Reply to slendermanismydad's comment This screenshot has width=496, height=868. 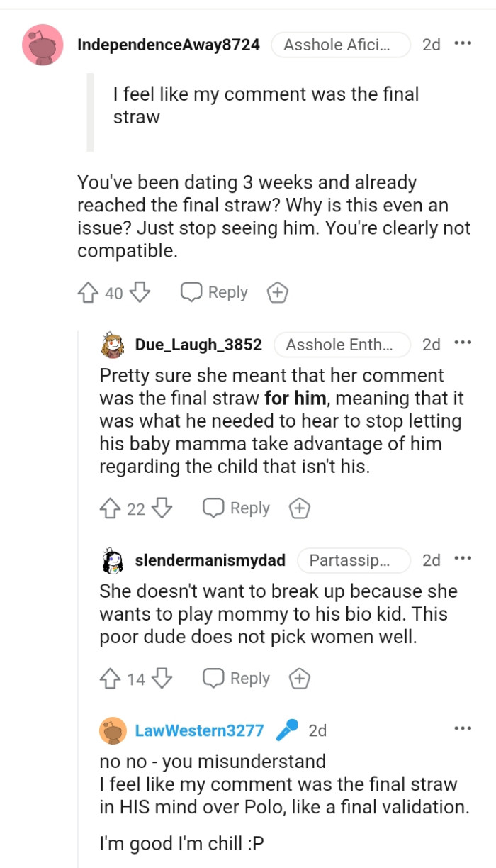point(237,677)
